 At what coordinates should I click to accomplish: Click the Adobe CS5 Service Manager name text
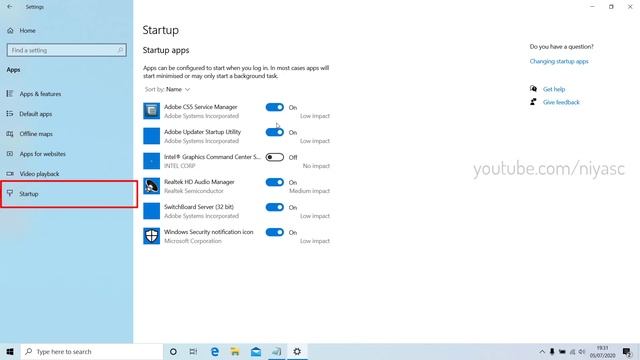tap(200, 107)
